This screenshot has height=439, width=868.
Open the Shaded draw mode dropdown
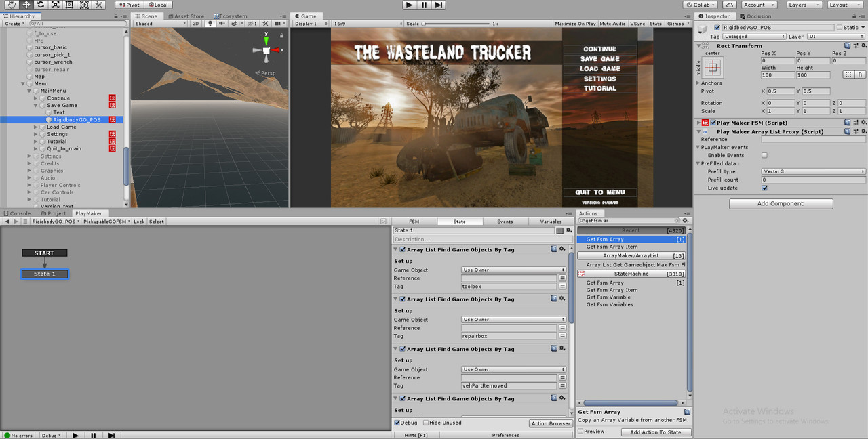(x=160, y=24)
